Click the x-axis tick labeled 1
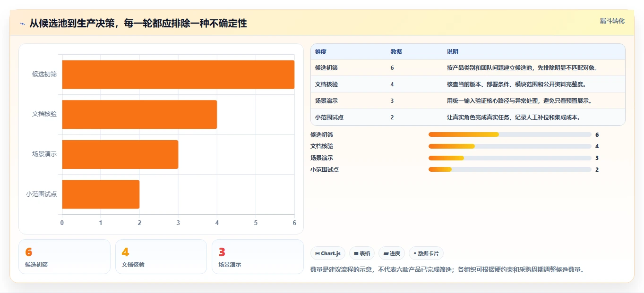 (x=101, y=223)
